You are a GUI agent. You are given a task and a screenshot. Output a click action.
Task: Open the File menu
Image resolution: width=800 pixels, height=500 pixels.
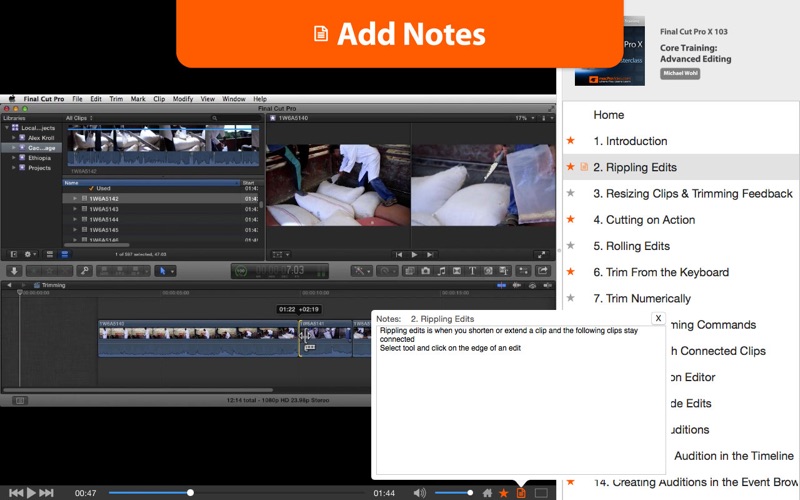coord(77,99)
